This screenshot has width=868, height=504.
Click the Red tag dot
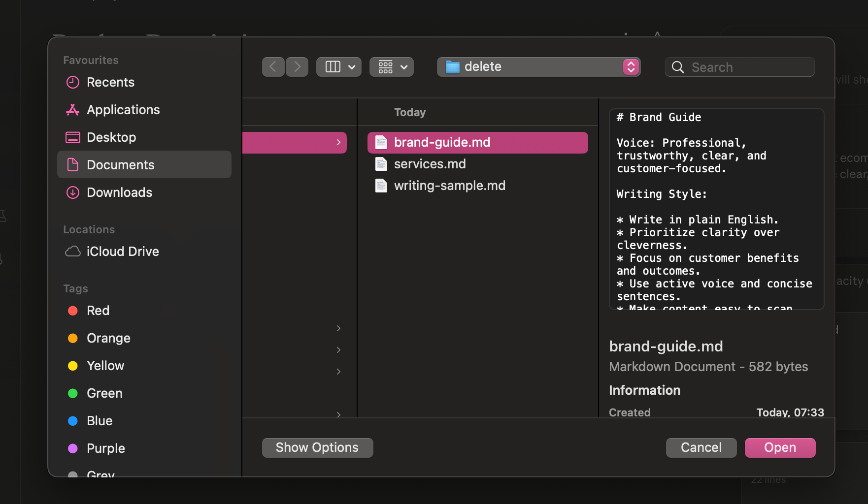(x=73, y=311)
